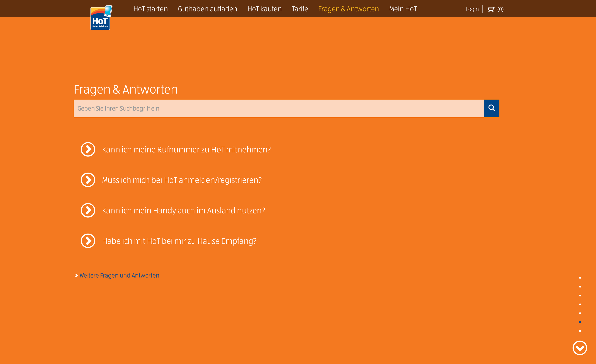Image resolution: width=596 pixels, height=364 pixels.
Task: Select the first page navigation dot
Action: (x=580, y=278)
